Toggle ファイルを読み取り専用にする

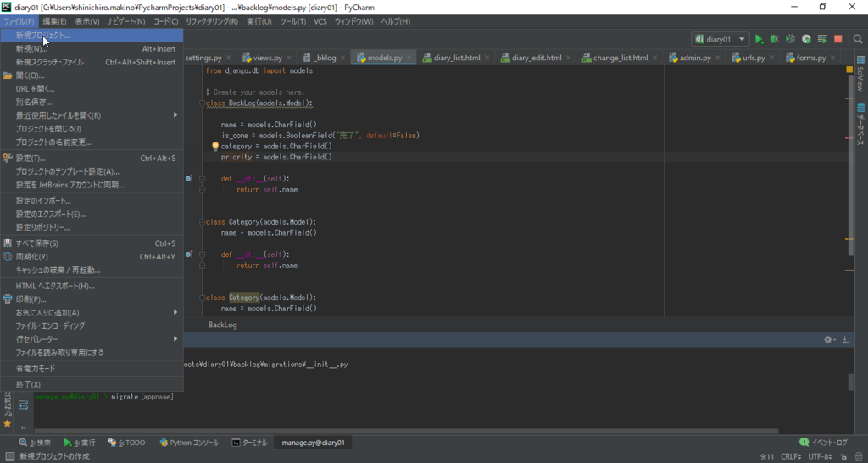(x=92, y=352)
